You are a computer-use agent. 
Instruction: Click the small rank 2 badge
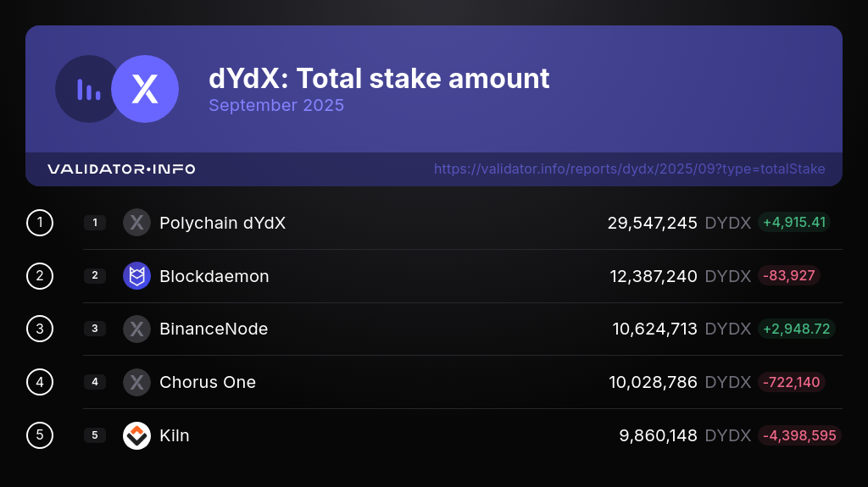pyautogui.click(x=95, y=276)
